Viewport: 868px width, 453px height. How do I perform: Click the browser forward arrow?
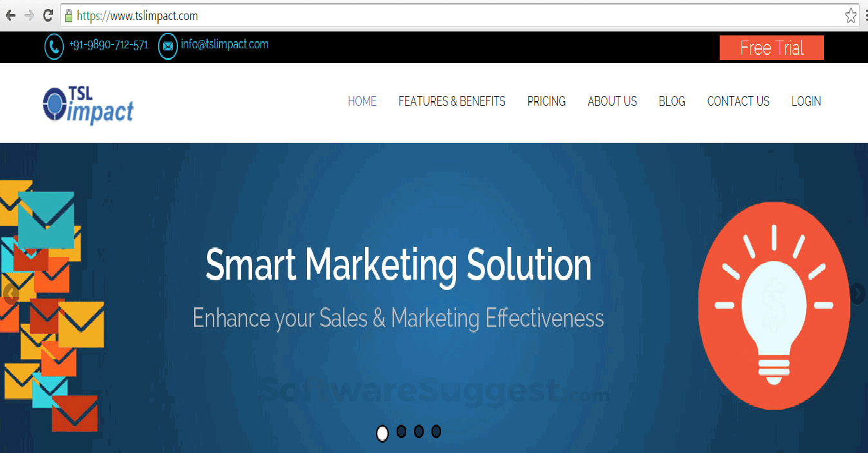coord(29,15)
